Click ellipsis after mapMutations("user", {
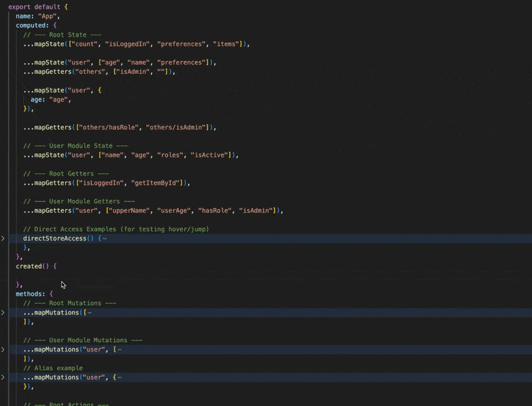The image size is (532, 406). click(120, 377)
